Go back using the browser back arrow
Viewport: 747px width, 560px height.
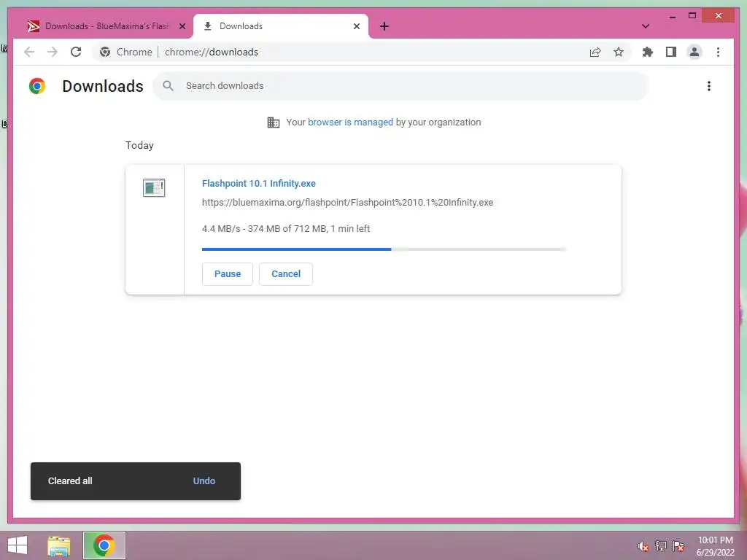[x=29, y=52]
